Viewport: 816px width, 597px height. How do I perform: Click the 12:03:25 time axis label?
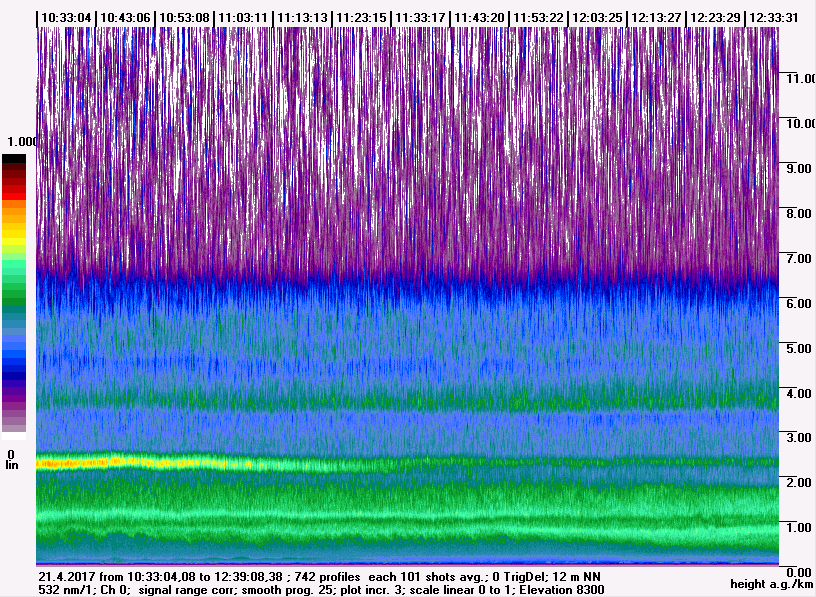coord(597,18)
